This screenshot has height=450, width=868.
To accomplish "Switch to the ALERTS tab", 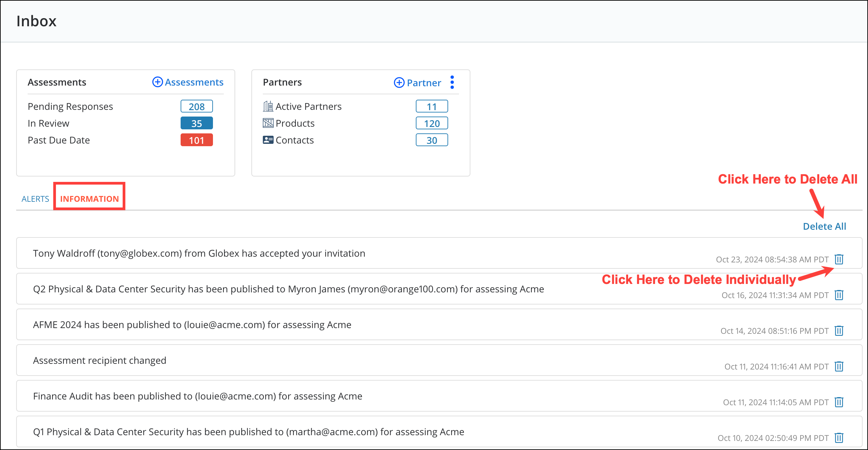I will point(35,199).
